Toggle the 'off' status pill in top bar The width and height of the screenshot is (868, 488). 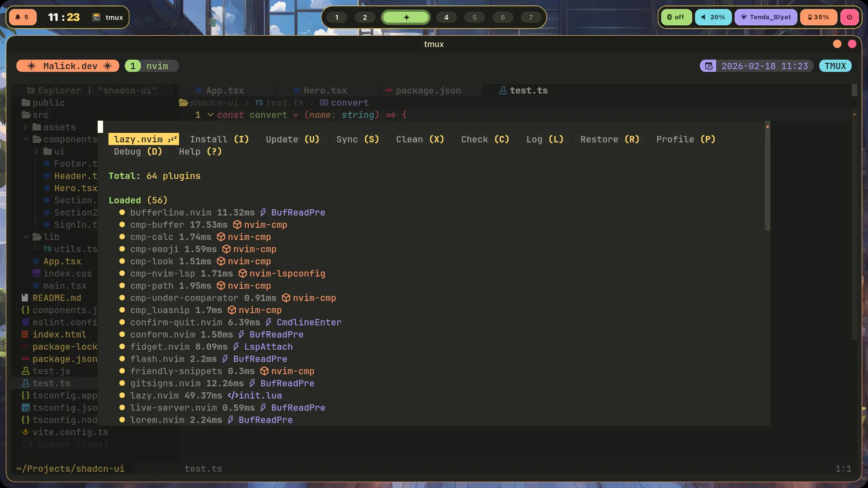pos(676,17)
